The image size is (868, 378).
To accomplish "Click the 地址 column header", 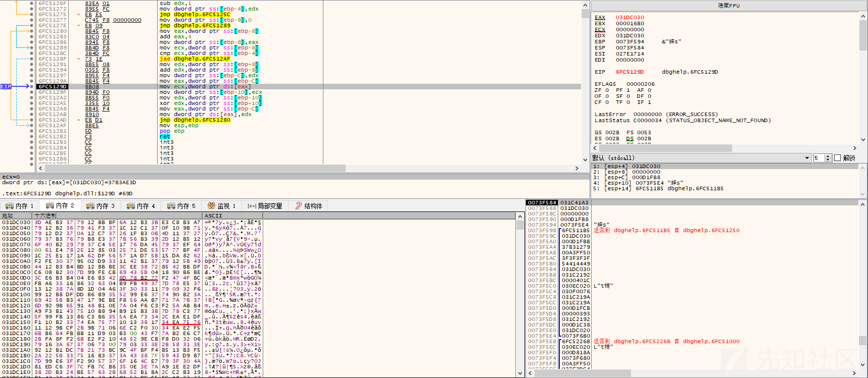I will [x=17, y=215].
